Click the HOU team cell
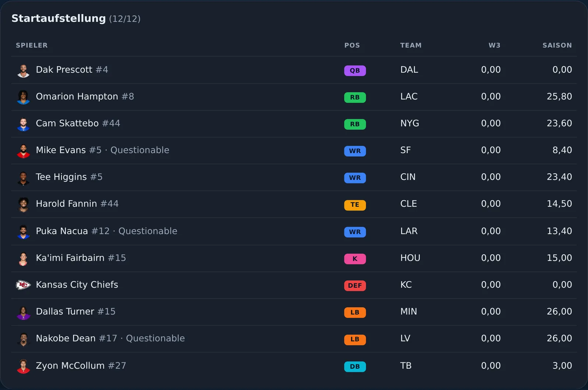This screenshot has height=390, width=588. 410,258
